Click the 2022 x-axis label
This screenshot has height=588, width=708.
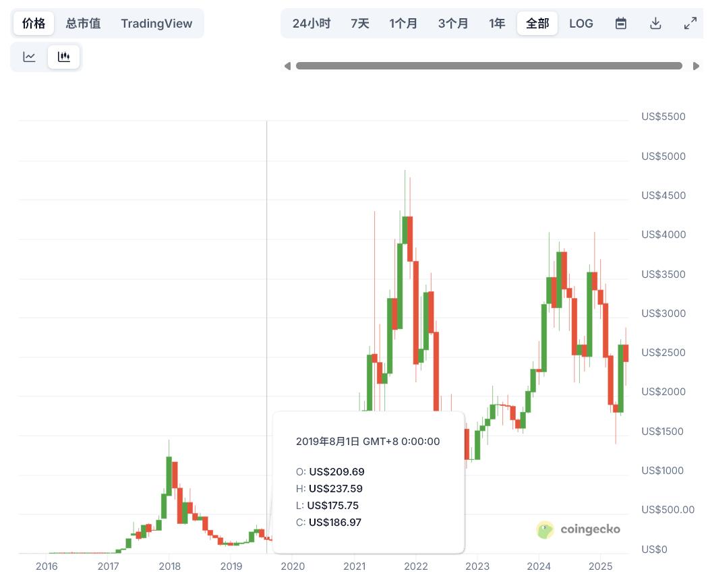[x=416, y=566]
